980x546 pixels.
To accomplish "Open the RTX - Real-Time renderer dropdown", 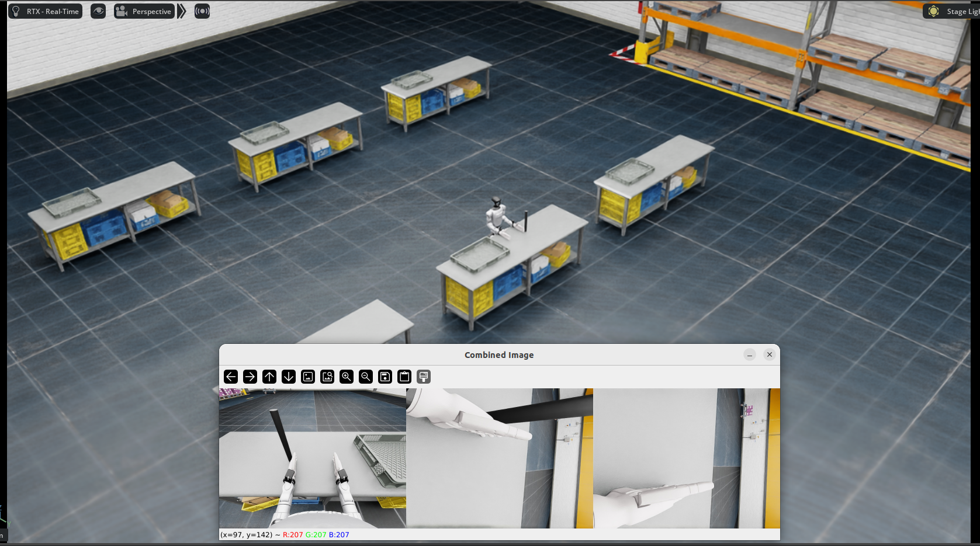I will pos(46,11).
